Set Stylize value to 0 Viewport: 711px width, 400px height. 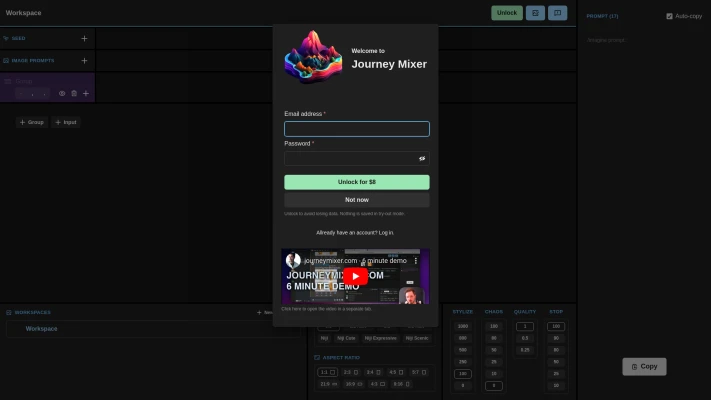463,385
